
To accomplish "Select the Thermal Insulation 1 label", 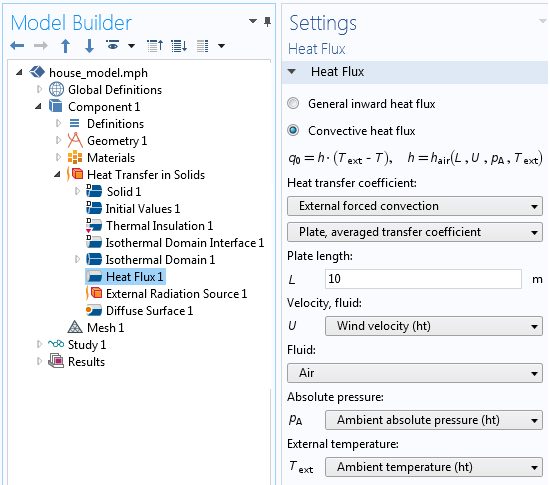I will (x=160, y=225).
